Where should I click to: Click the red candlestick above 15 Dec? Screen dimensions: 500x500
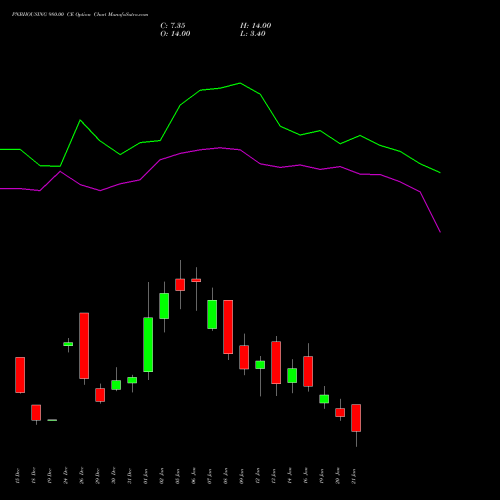(x=20, y=375)
